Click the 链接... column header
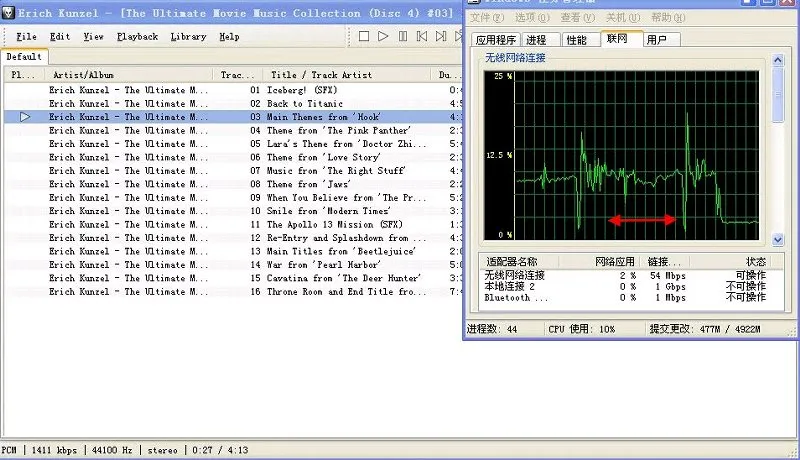 667,262
